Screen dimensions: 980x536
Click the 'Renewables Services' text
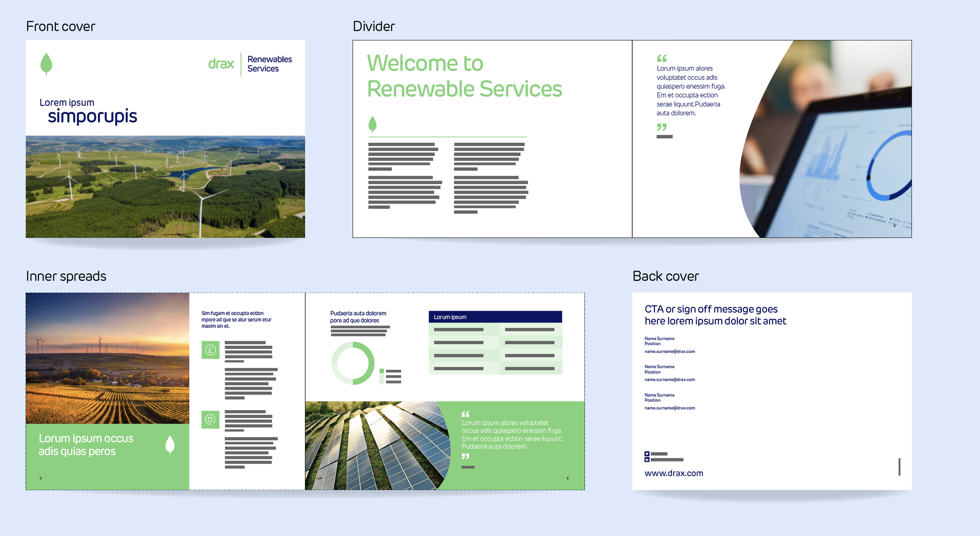point(269,64)
